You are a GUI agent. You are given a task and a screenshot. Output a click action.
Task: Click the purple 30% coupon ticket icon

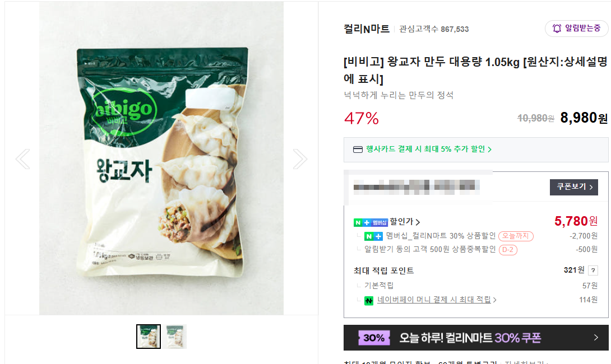pos(374,338)
